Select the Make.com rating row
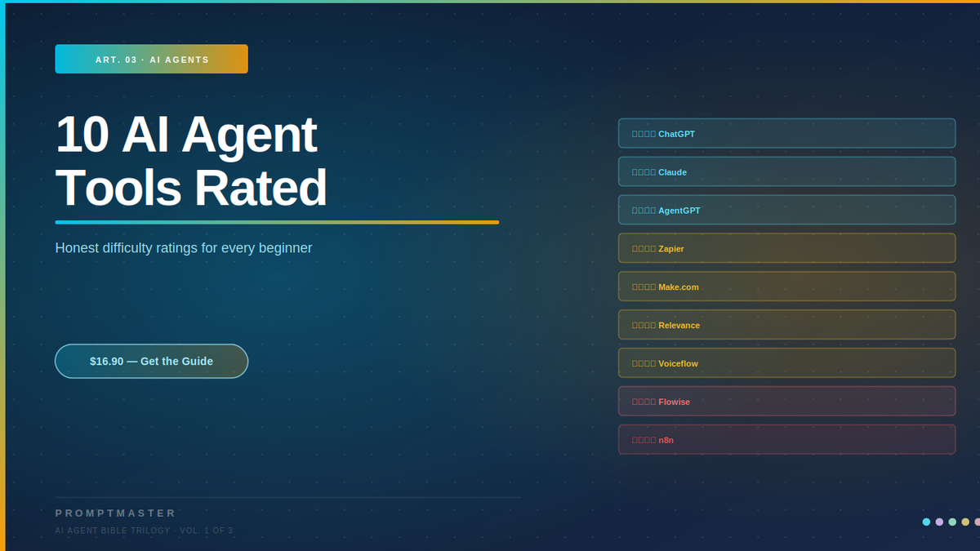The width and height of the screenshot is (980, 551). tap(786, 287)
